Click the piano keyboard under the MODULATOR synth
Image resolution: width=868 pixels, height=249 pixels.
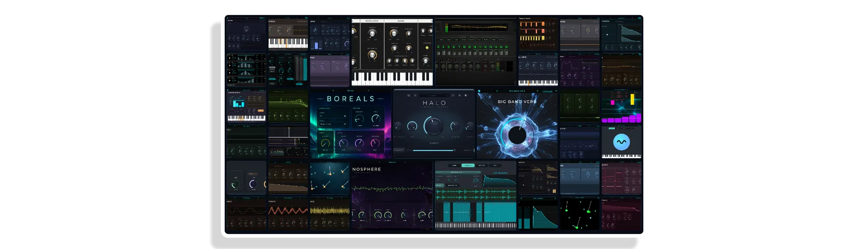tap(392, 78)
